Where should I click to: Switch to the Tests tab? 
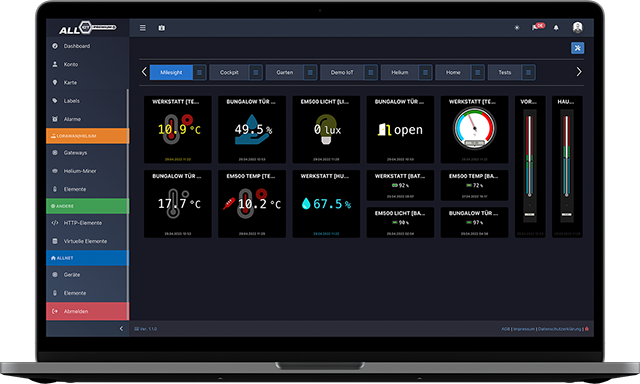(505, 73)
